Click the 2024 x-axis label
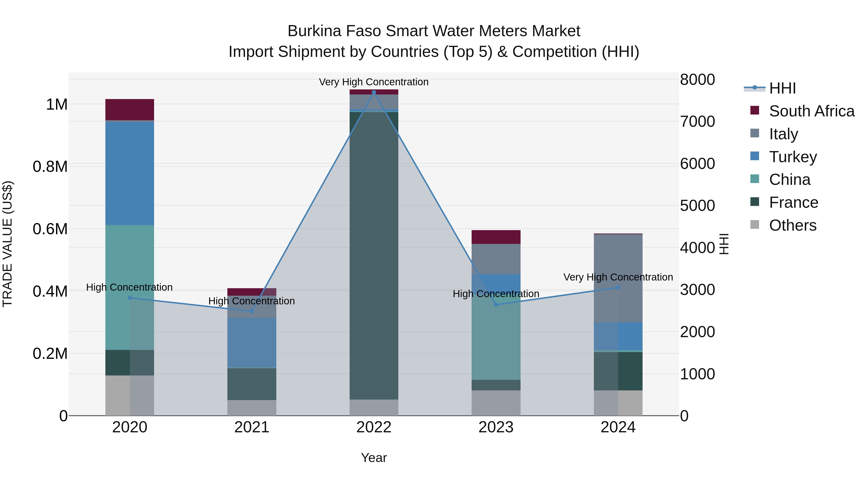This screenshot has width=868, height=488. pos(618,427)
